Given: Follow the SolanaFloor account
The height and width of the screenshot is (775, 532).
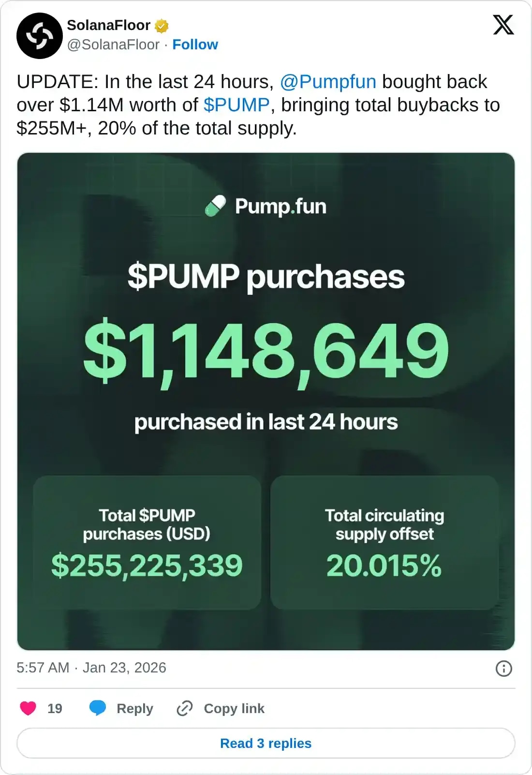Looking at the screenshot, I should coord(195,45).
